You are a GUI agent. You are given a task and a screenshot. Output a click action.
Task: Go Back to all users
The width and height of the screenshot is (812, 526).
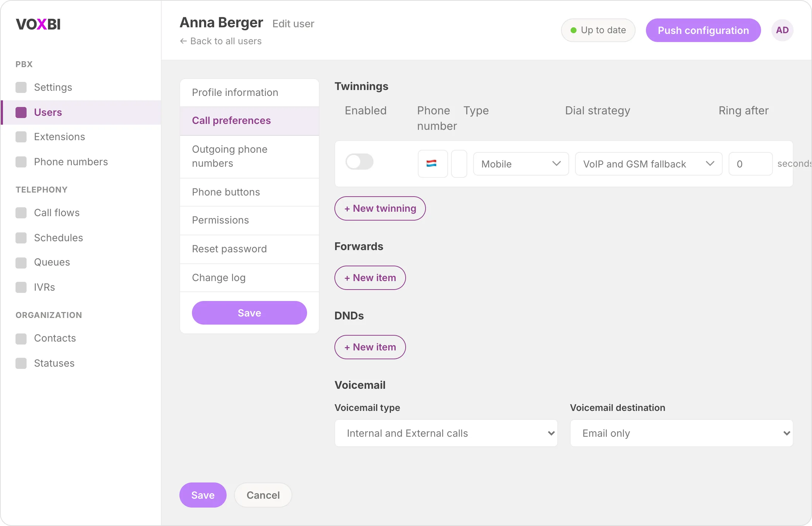click(x=221, y=41)
